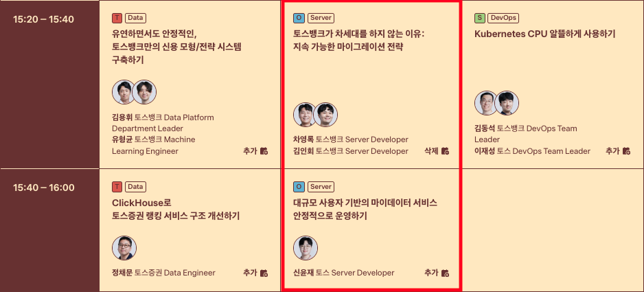The width and height of the screenshot is (644, 292).
Task: Open 정채문's speaker avatar
Action: 124,248
